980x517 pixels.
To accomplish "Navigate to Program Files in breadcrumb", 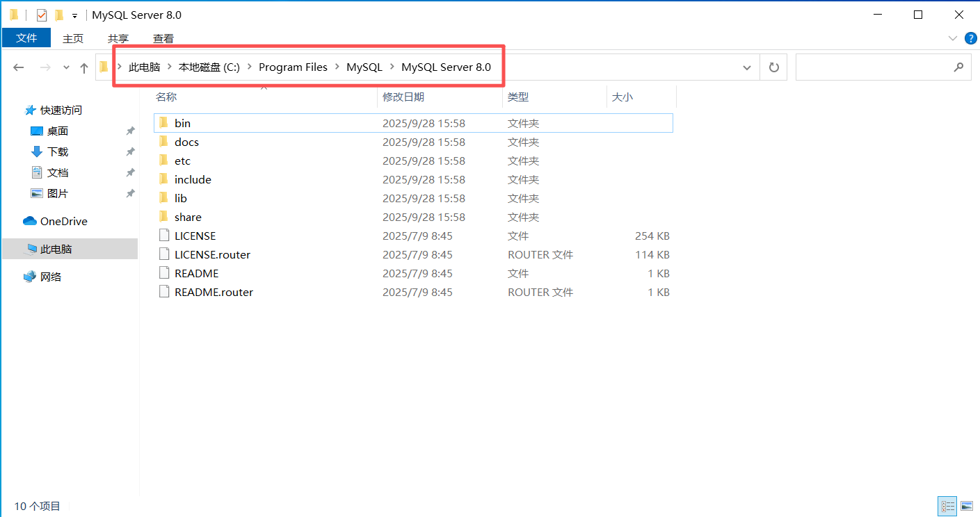I will point(293,67).
